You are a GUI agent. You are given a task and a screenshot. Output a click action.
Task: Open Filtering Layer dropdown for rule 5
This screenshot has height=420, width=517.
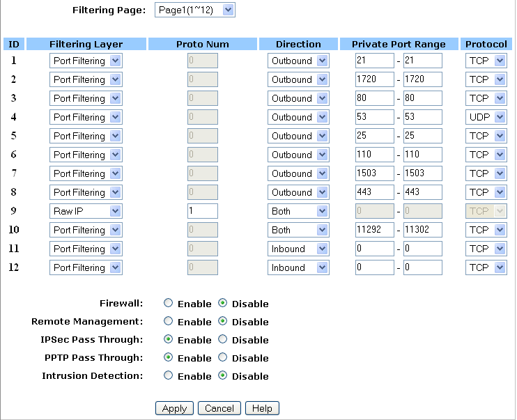(x=86, y=136)
